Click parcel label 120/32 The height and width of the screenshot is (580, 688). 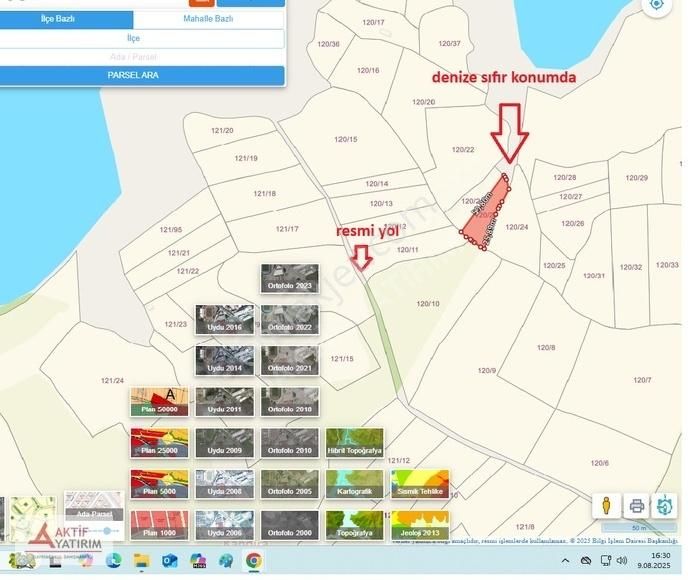pos(631,267)
